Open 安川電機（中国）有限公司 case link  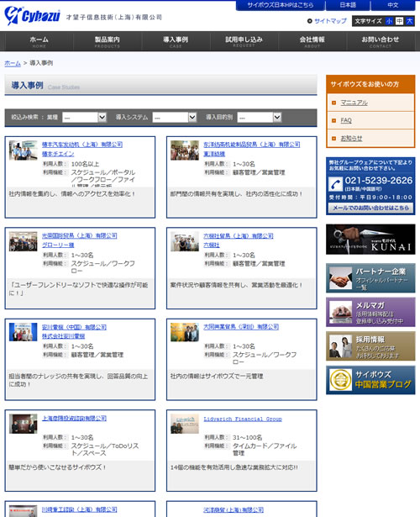pyautogui.click(x=74, y=327)
